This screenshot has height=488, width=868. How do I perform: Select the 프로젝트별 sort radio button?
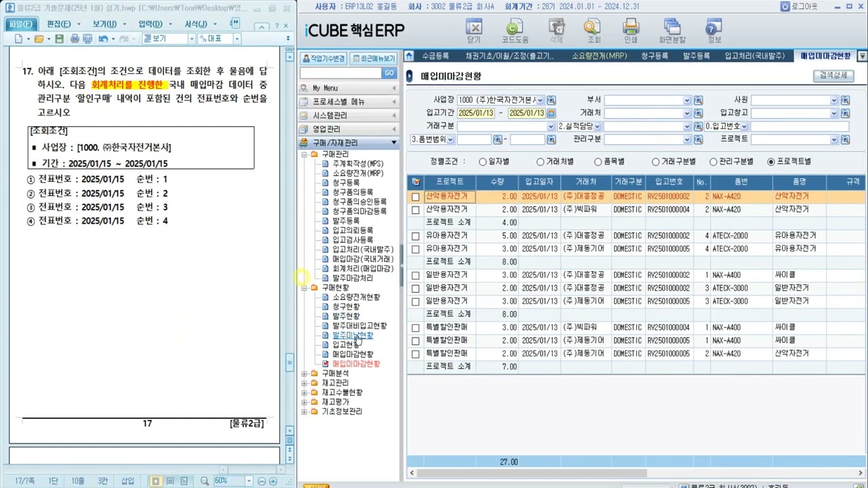point(771,162)
